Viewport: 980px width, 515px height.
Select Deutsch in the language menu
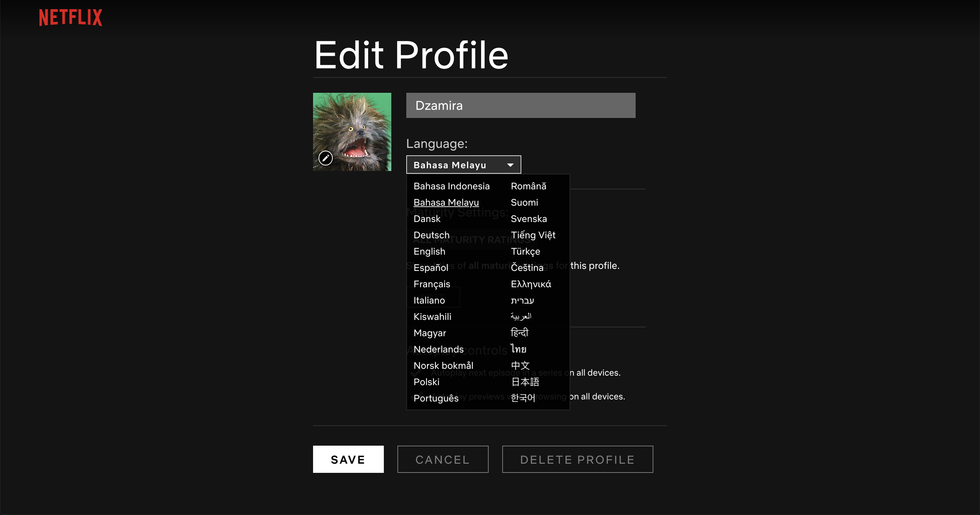click(431, 235)
